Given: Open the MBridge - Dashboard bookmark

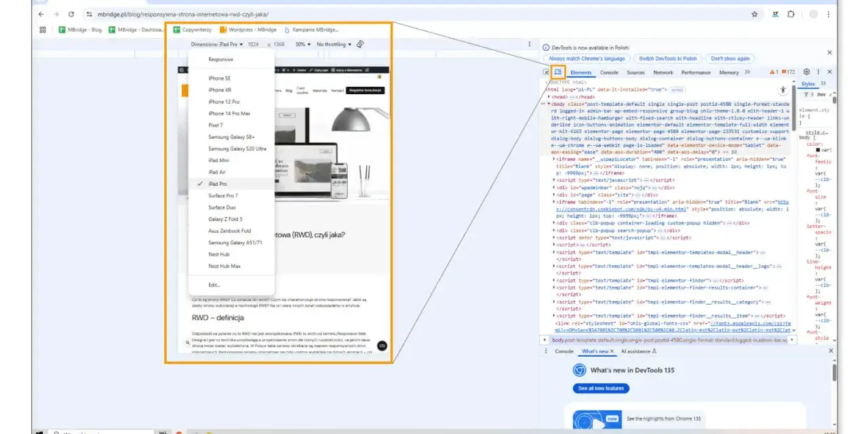Looking at the screenshot, I should click(x=136, y=30).
